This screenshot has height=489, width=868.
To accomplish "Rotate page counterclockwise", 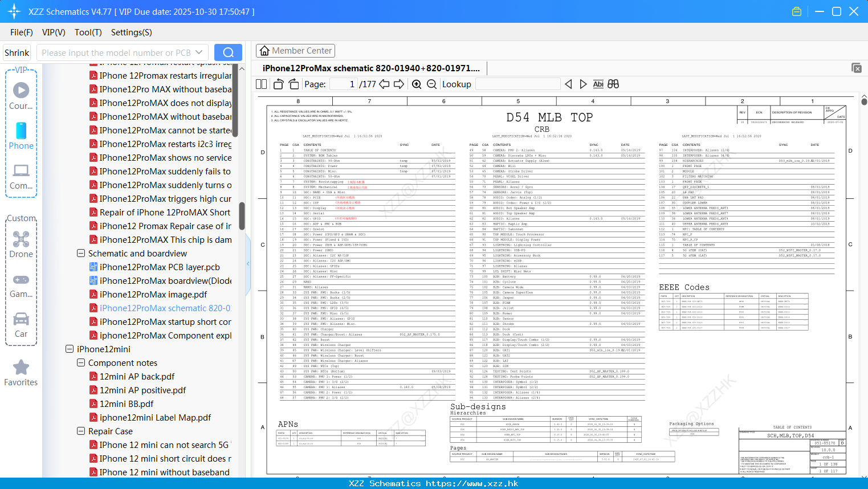I will [278, 84].
